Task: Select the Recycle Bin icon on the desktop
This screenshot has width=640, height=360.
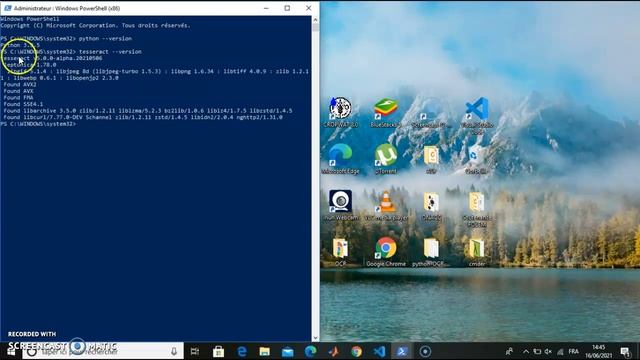Action: point(476,158)
